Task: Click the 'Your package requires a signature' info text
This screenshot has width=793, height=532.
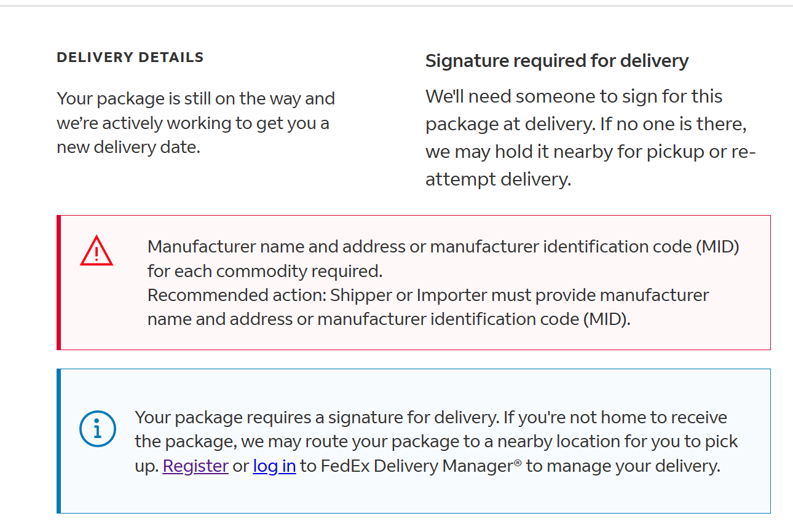Action: click(436, 442)
